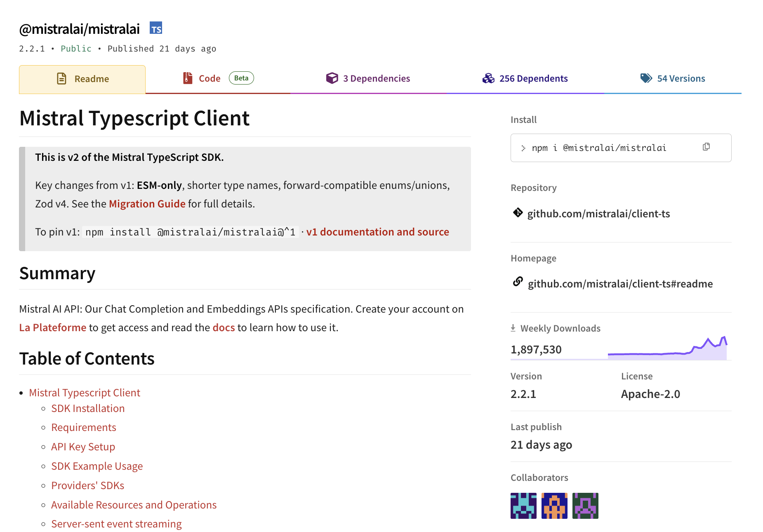Click the terminal prompt chevron icon
This screenshot has width=763, height=532.
point(523,148)
